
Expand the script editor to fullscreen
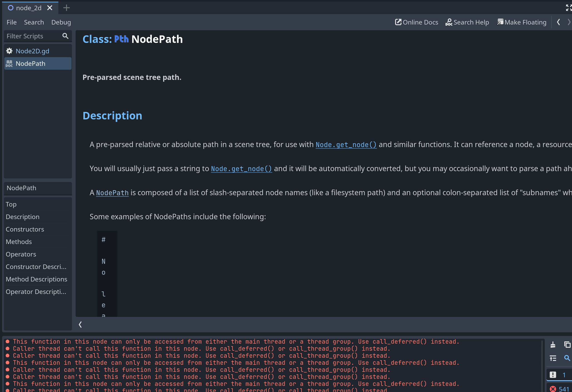tap(569, 8)
